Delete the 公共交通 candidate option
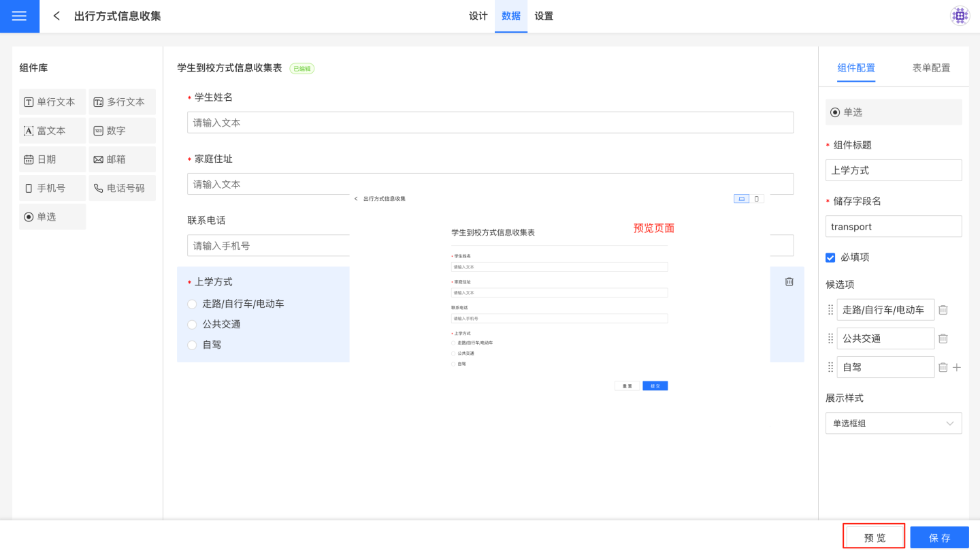 click(x=943, y=339)
